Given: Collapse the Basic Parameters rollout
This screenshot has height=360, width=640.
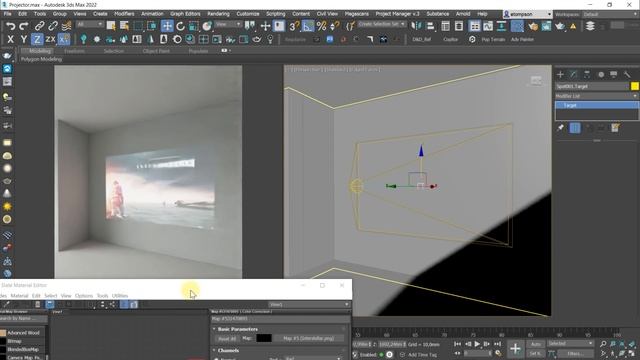Looking at the screenshot, I should coord(238,329).
